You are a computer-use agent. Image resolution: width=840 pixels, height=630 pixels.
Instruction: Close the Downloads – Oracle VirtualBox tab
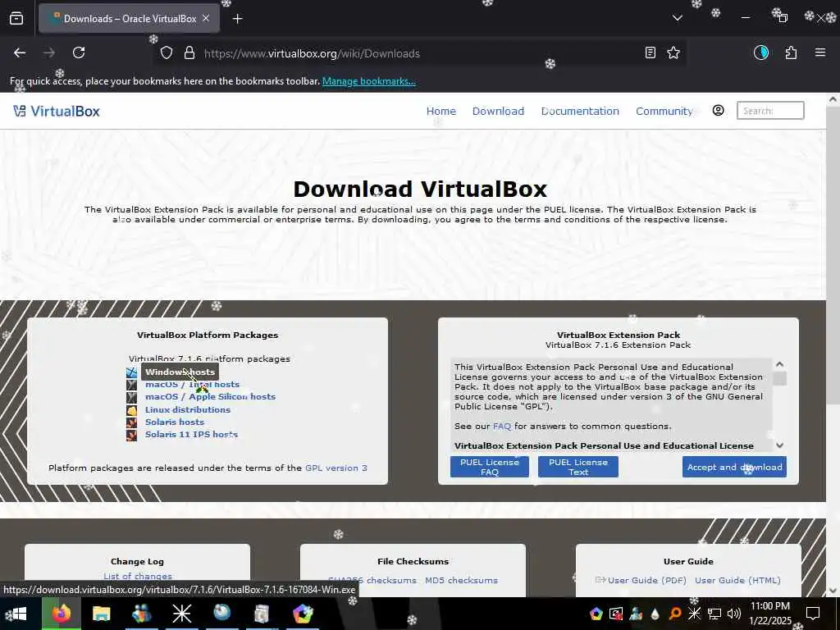pos(206,18)
